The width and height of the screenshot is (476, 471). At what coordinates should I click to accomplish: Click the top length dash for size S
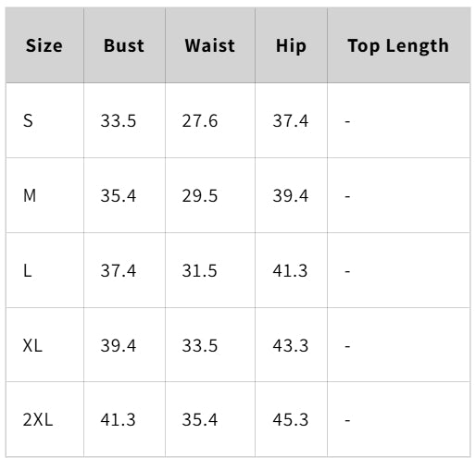point(347,121)
